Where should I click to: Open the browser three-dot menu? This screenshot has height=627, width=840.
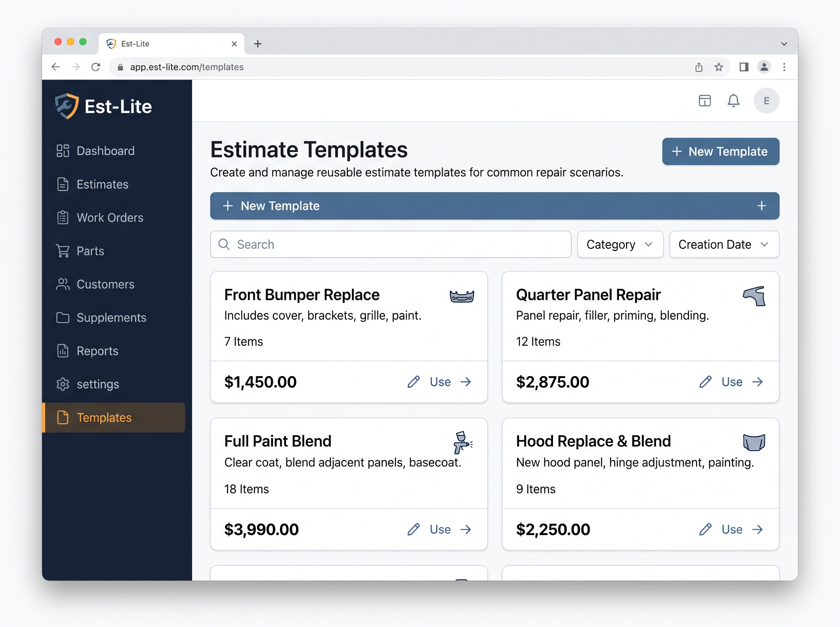(x=784, y=67)
